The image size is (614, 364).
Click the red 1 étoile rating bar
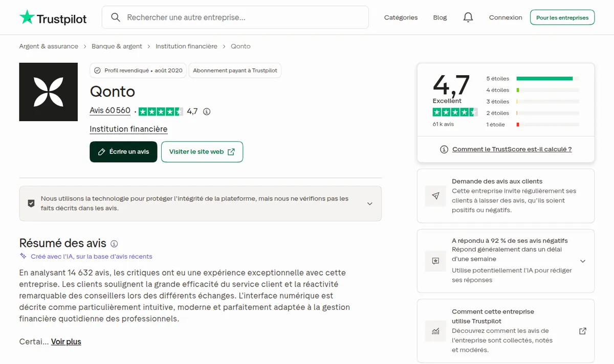tap(548, 125)
